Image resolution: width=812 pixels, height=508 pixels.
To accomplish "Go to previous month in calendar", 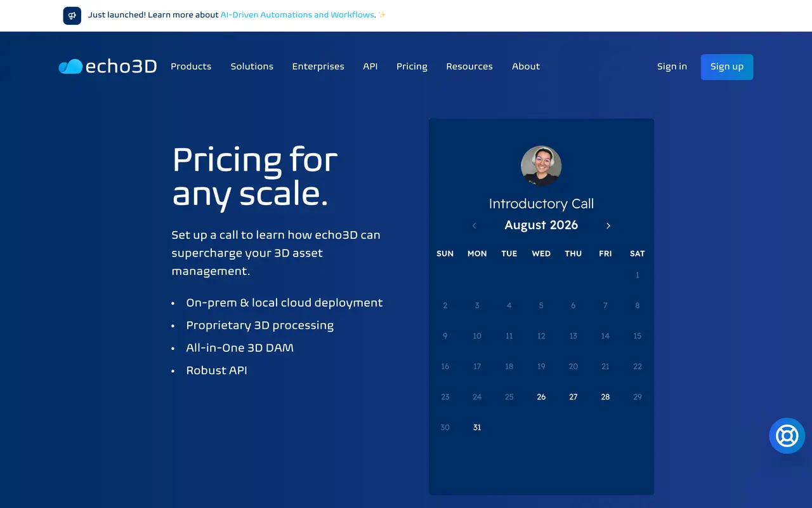I will 474,225.
